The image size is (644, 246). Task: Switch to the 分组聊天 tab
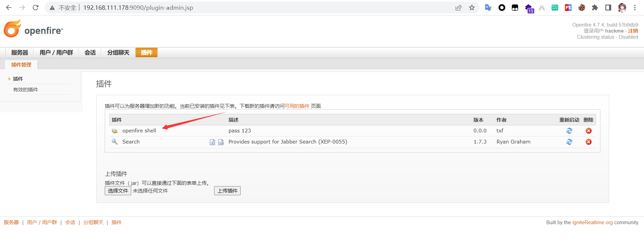pyautogui.click(x=118, y=52)
